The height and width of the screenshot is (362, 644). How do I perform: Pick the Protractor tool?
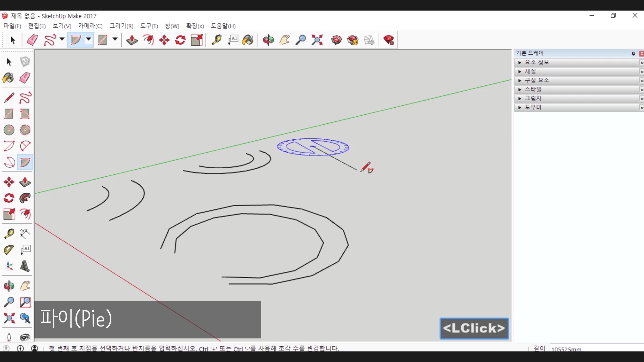(9, 250)
